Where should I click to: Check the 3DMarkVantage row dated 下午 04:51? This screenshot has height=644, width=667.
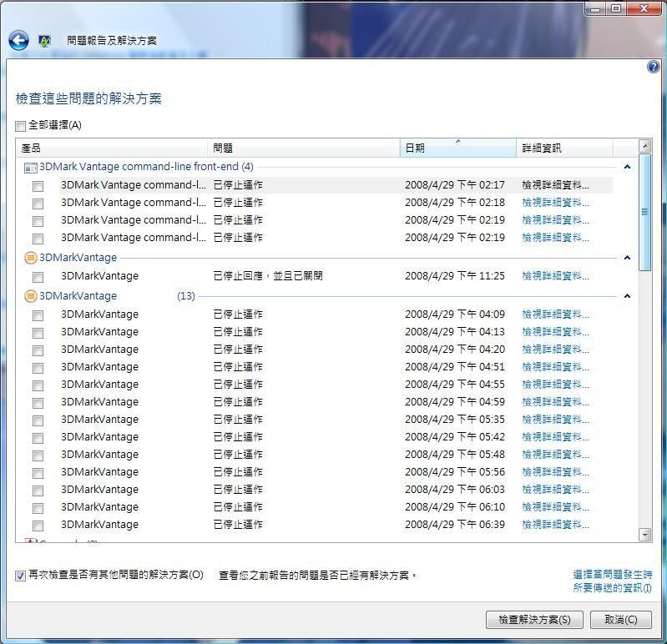pos(38,368)
